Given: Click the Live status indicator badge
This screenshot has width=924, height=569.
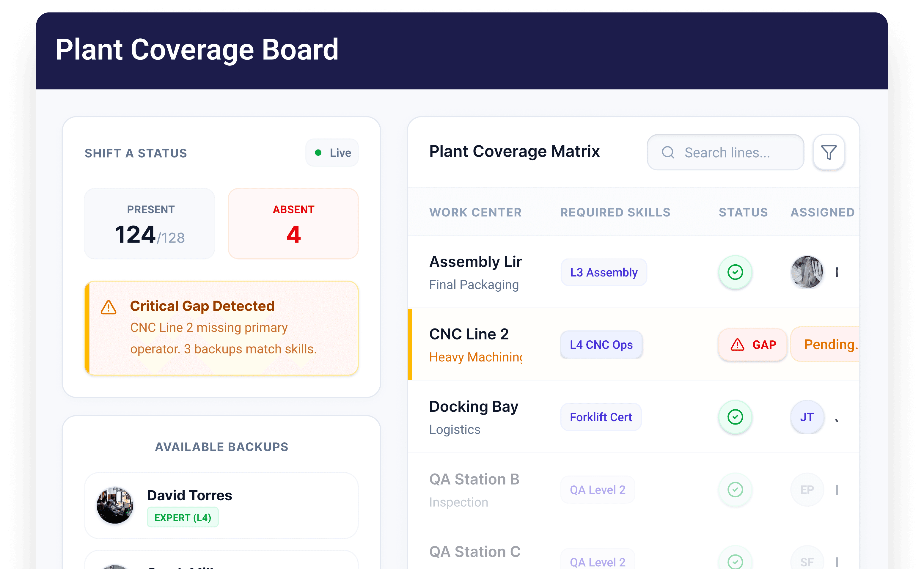Looking at the screenshot, I should (x=332, y=153).
